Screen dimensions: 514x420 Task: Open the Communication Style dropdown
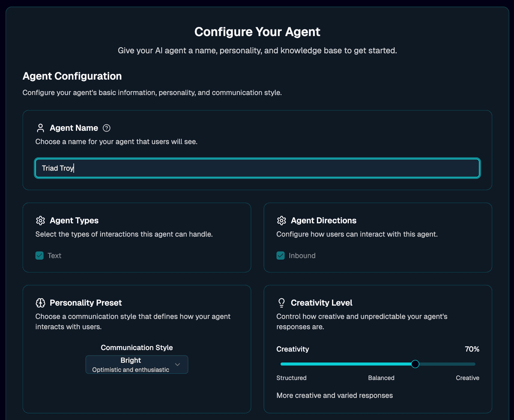137,364
